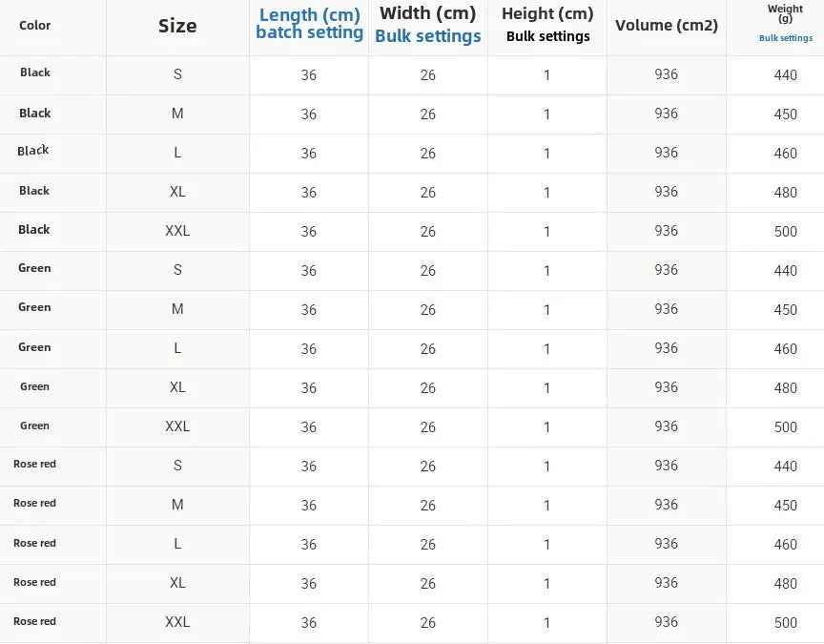Edit weight value 480 in Green XL row
The width and height of the screenshot is (824, 644).
pos(786,388)
